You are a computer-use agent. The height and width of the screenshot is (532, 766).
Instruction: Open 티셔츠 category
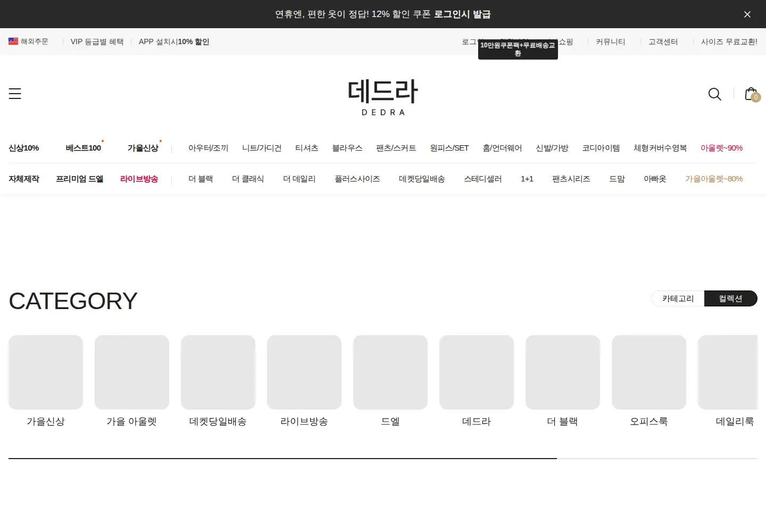[x=306, y=148]
